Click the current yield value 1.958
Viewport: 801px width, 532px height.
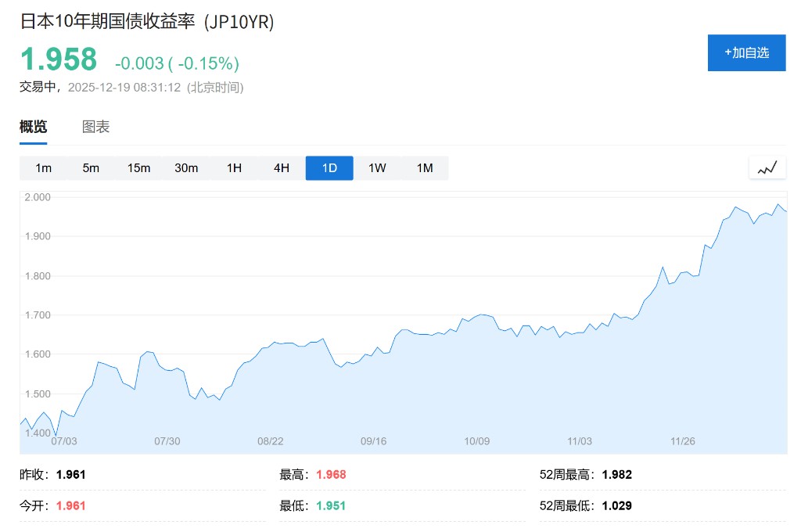pos(59,59)
